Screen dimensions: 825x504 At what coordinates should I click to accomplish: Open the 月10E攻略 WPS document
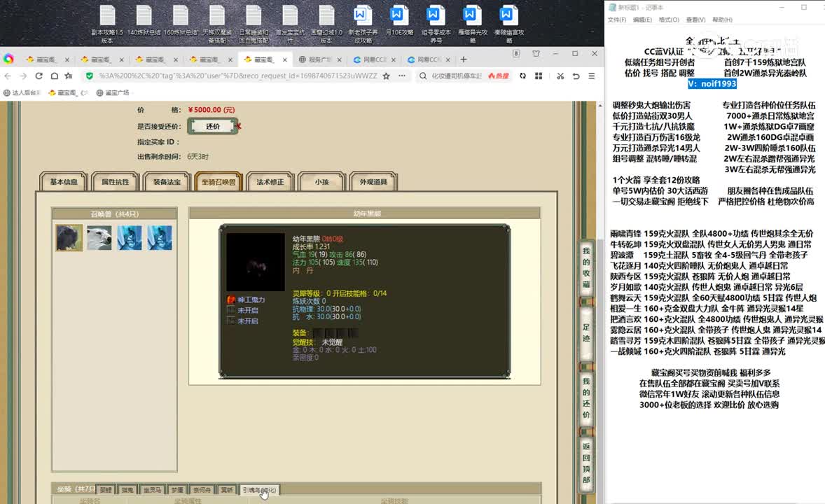click(399, 21)
